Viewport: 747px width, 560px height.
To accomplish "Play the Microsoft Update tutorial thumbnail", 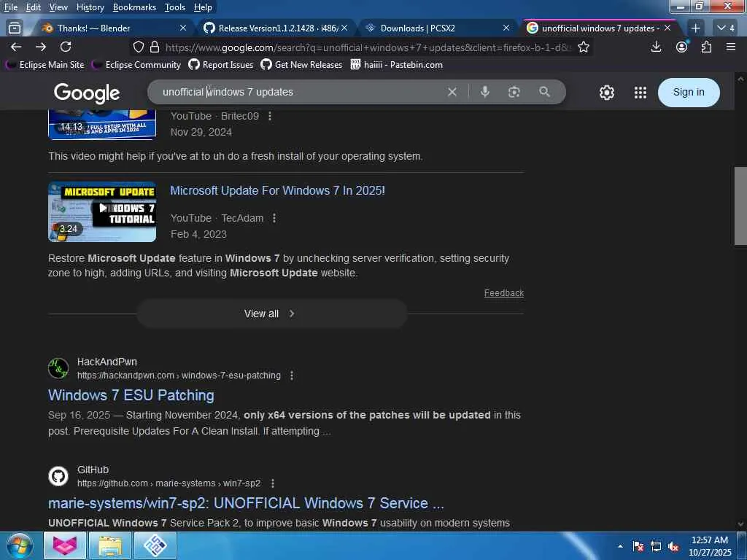I will pyautogui.click(x=102, y=212).
